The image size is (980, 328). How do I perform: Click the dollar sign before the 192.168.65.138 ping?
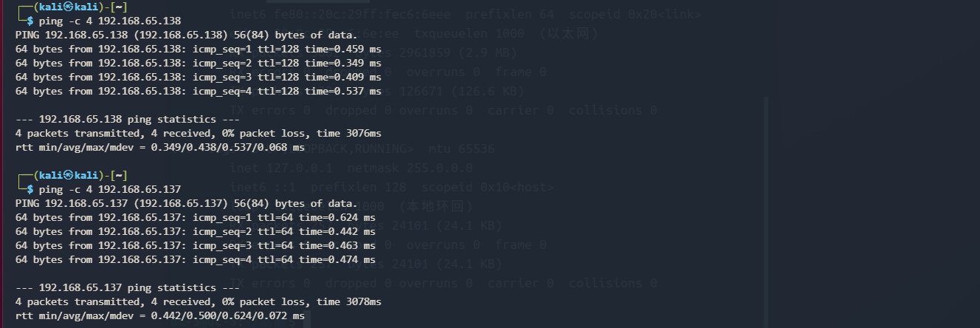(30, 21)
